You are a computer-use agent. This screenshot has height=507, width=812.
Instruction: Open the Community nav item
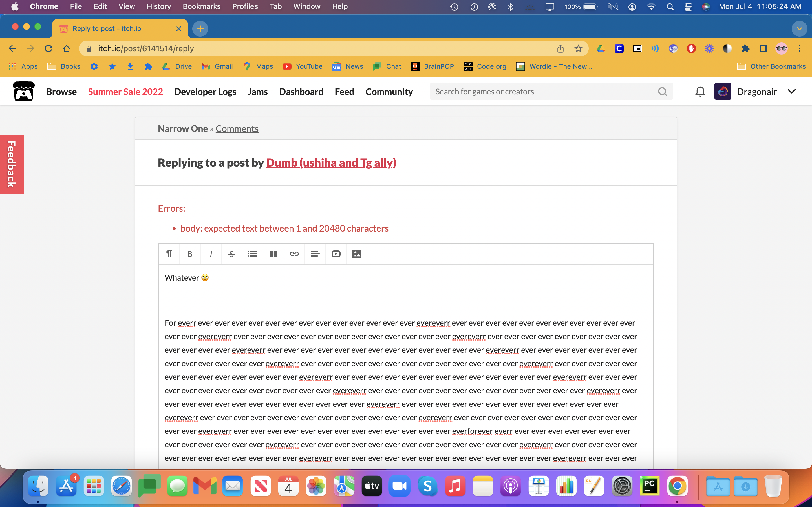389,92
